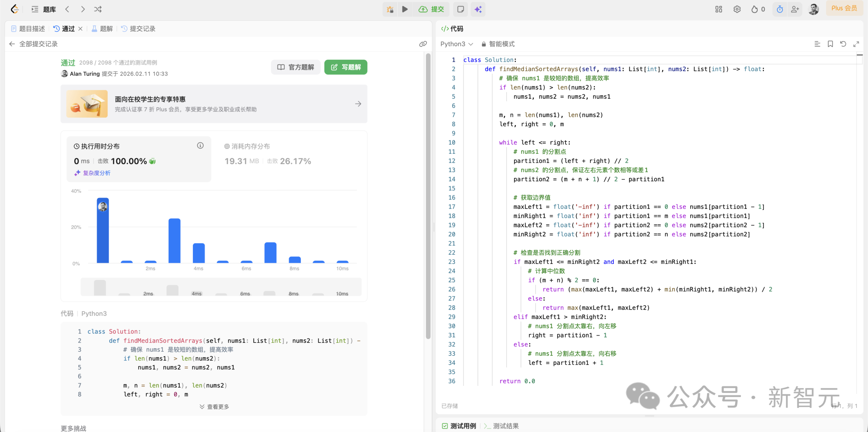The width and height of the screenshot is (868, 432).
Task: Open the settings gear icon
Action: click(x=737, y=9)
